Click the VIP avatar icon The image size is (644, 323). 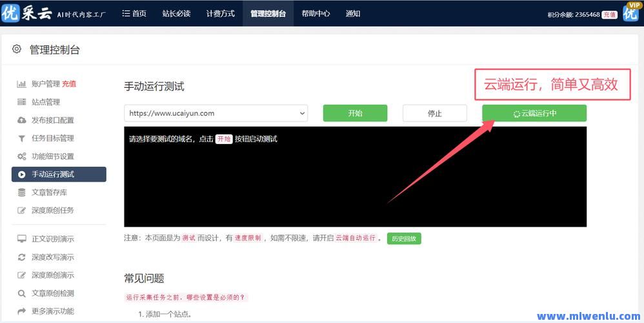tap(631, 12)
